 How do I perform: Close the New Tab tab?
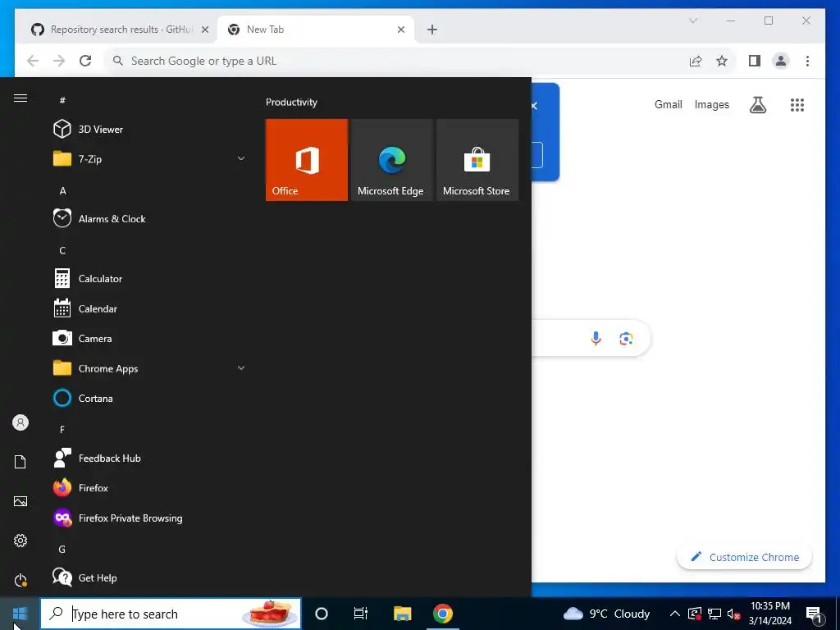pyautogui.click(x=400, y=30)
